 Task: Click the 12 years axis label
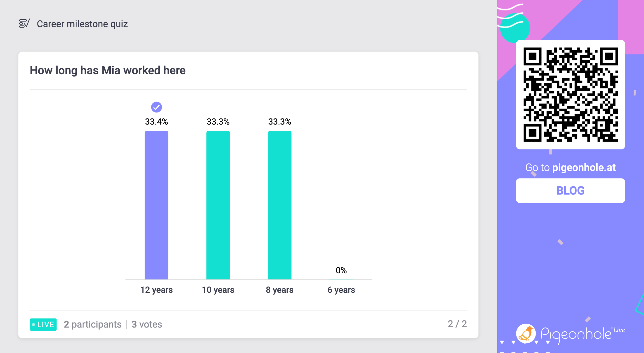(156, 290)
